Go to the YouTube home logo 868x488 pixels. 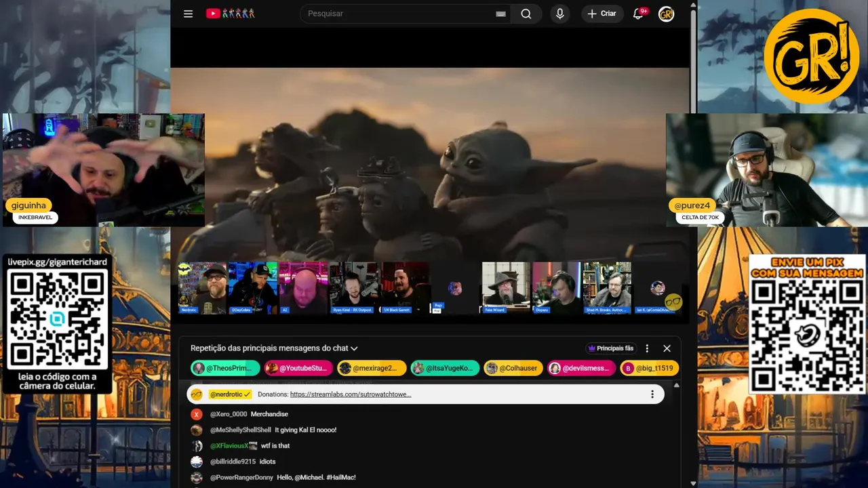(231, 14)
